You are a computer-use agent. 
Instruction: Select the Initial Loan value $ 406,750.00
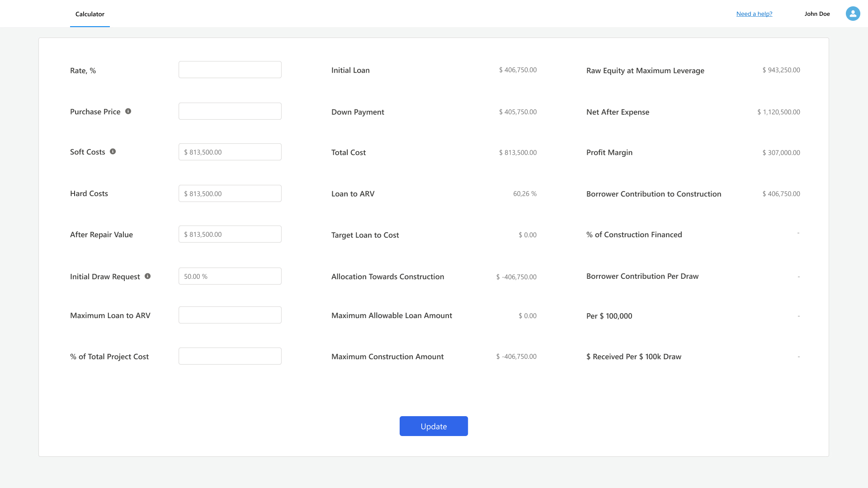(x=518, y=70)
